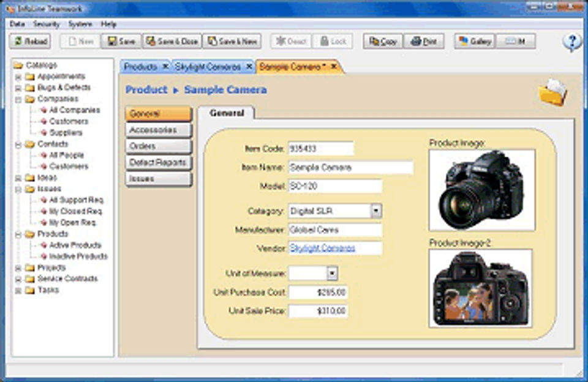Open the help question mark icon
The height and width of the screenshot is (382, 588).
coord(572,42)
